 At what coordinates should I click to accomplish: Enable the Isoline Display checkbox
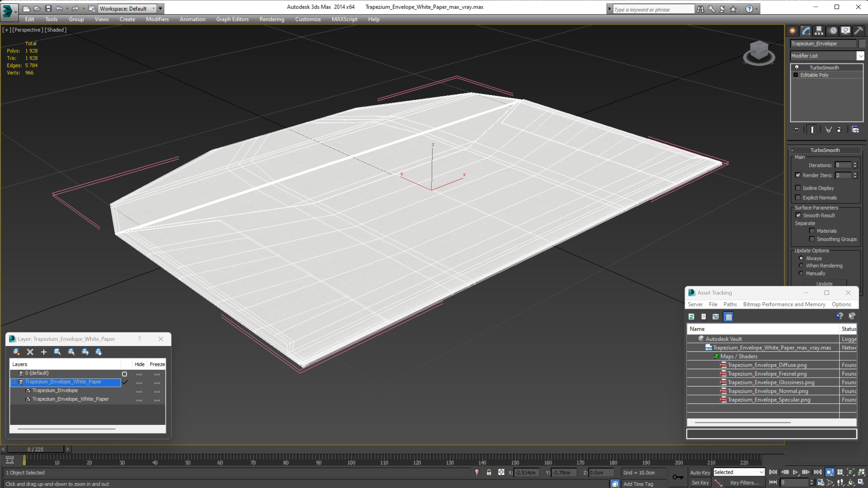(x=798, y=188)
